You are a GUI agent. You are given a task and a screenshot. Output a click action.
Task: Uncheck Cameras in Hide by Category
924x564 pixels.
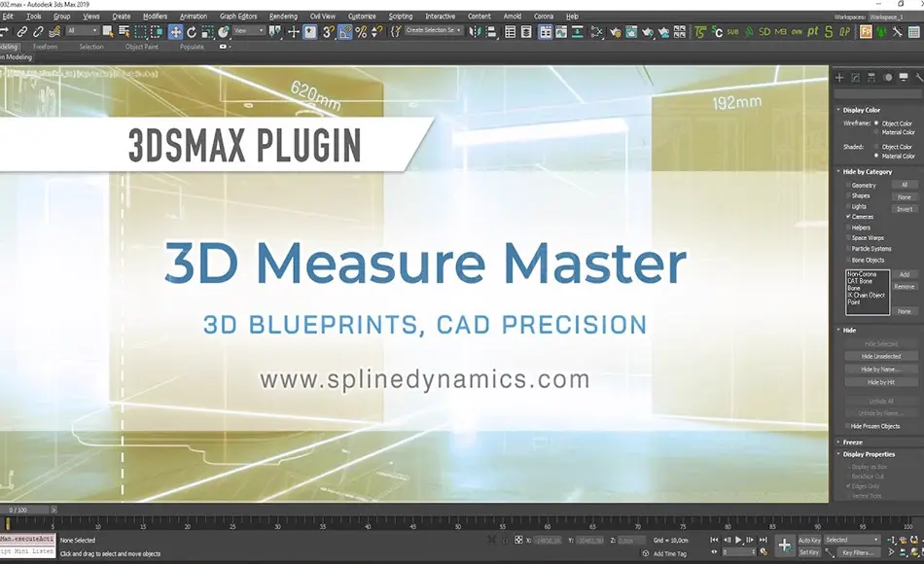pyautogui.click(x=847, y=217)
